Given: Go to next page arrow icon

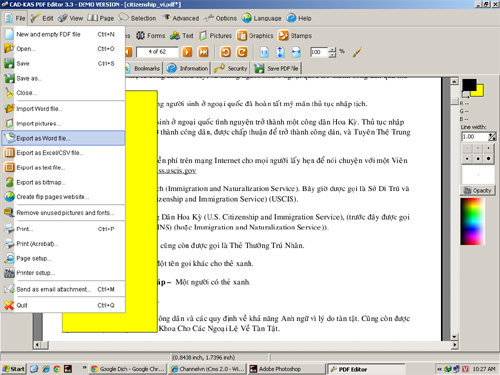Looking at the screenshot, I should pyautogui.click(x=187, y=52).
